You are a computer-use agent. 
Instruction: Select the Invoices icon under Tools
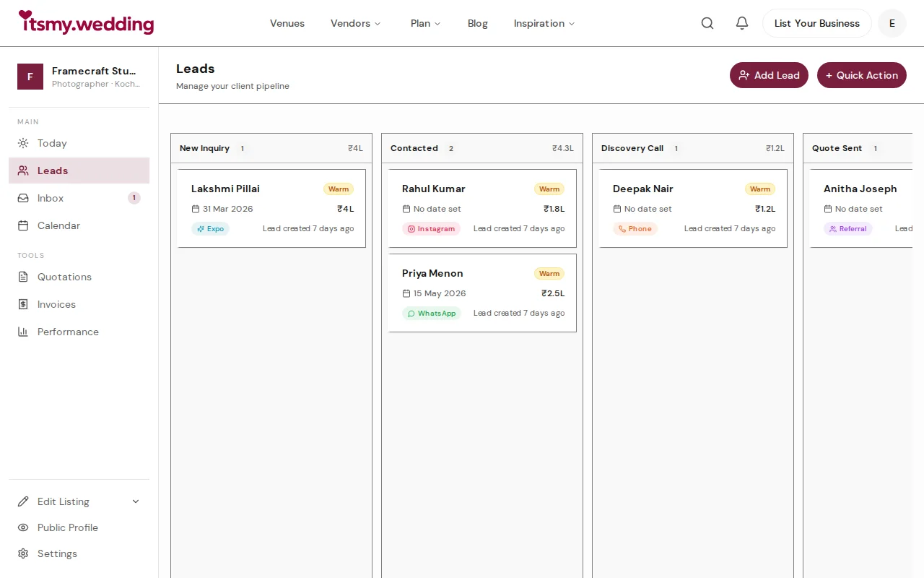coord(23,304)
